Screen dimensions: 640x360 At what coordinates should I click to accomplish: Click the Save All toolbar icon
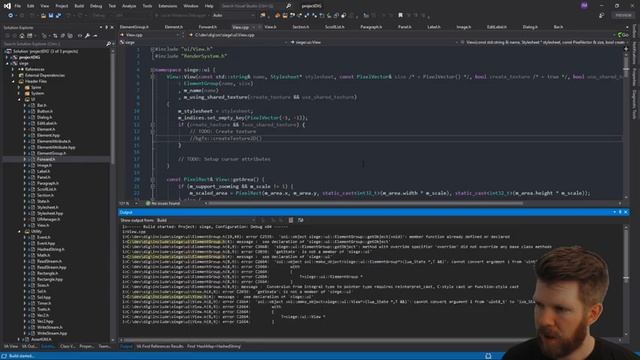58,16
